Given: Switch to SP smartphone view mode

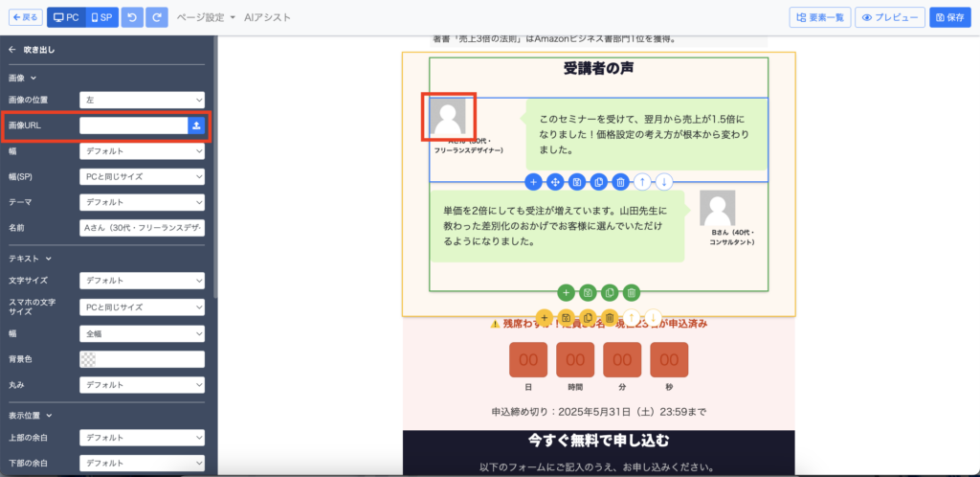Looking at the screenshot, I should pyautogui.click(x=101, y=17).
